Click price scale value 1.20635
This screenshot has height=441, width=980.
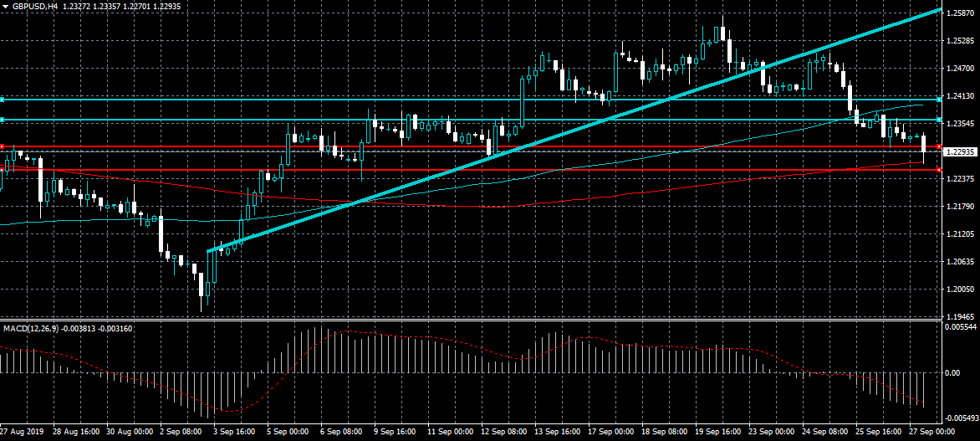(962, 261)
